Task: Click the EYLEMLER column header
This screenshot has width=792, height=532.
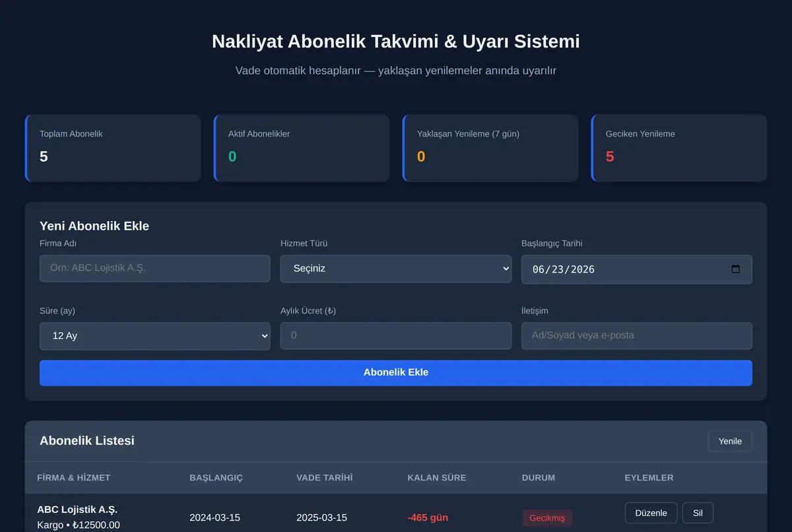Action: [x=649, y=478]
